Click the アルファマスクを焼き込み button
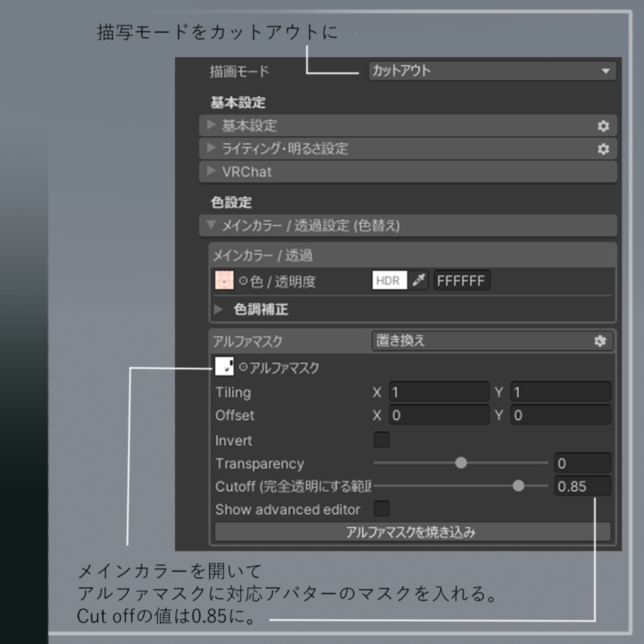Screen dimensions: 644x644 point(412,531)
